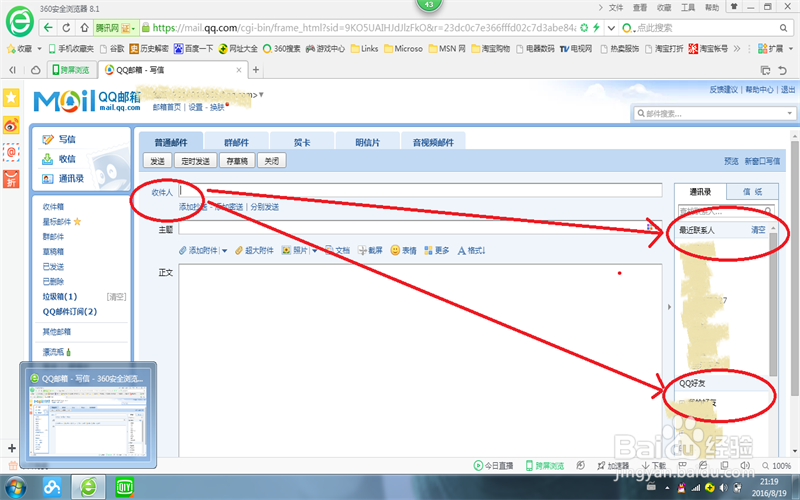Click the Windows Start button
The image size is (800, 500).
[x=15, y=487]
